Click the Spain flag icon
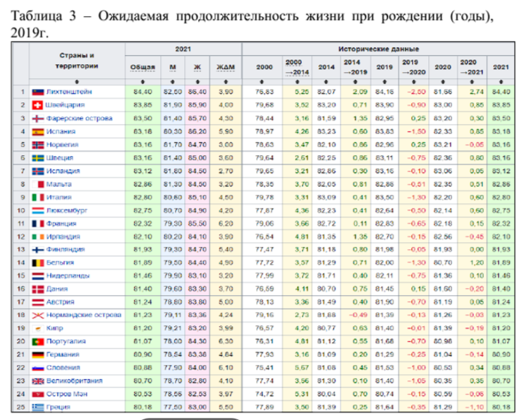522x420 pixels. (38, 131)
